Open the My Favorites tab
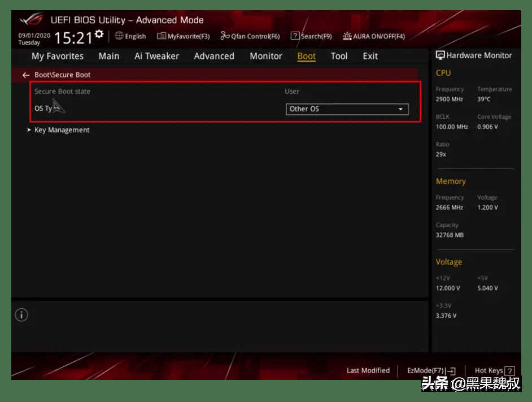This screenshot has width=532, height=402. pos(58,56)
